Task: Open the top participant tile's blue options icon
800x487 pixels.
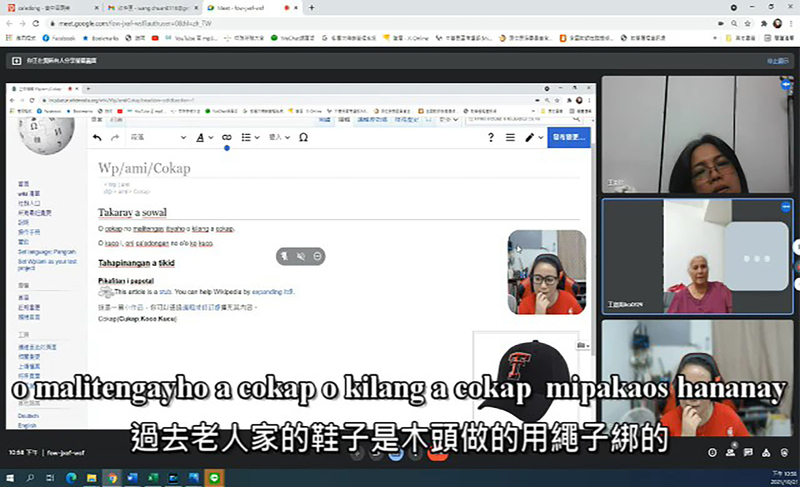Action: (x=786, y=84)
